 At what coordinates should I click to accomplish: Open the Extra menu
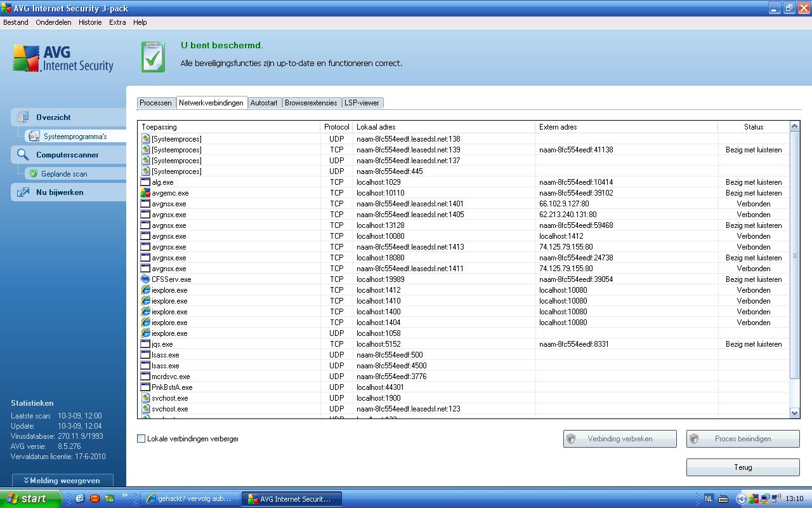[117, 22]
